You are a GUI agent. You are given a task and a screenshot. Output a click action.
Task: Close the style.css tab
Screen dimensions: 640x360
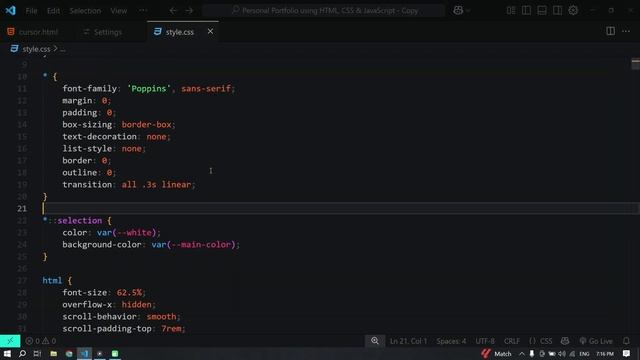(x=210, y=31)
